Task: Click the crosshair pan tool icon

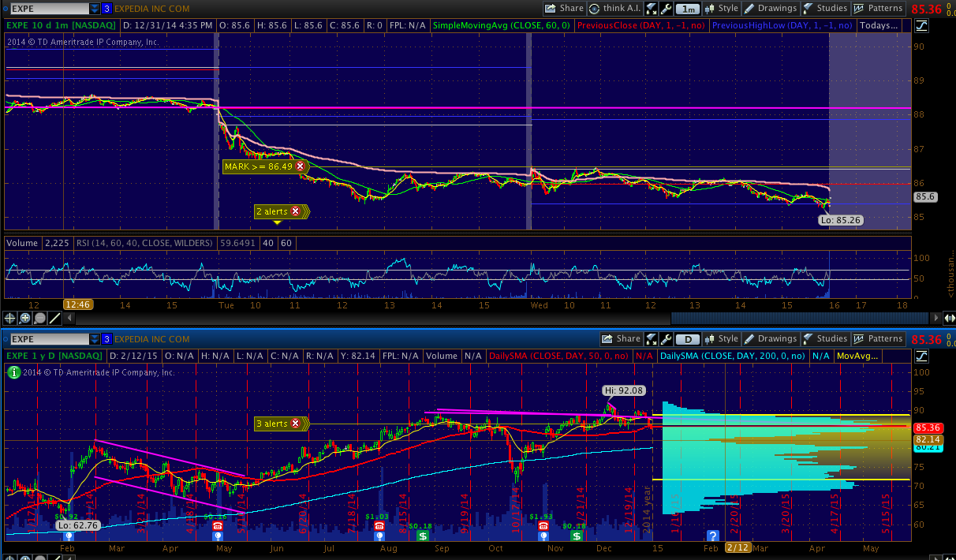Action: click(x=10, y=319)
